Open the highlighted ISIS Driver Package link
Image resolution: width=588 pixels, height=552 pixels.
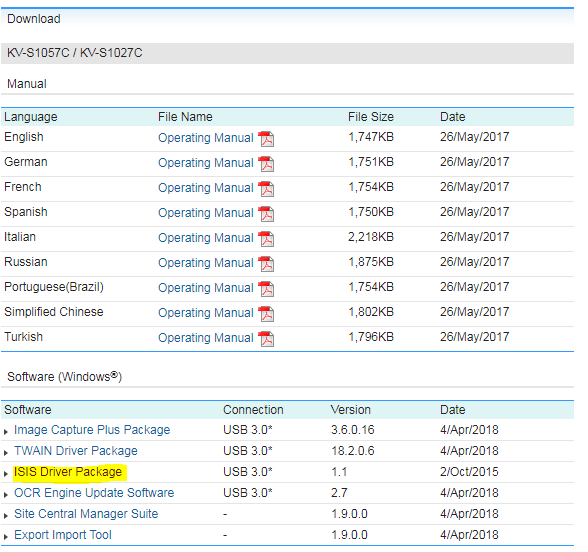pyautogui.click(x=68, y=472)
